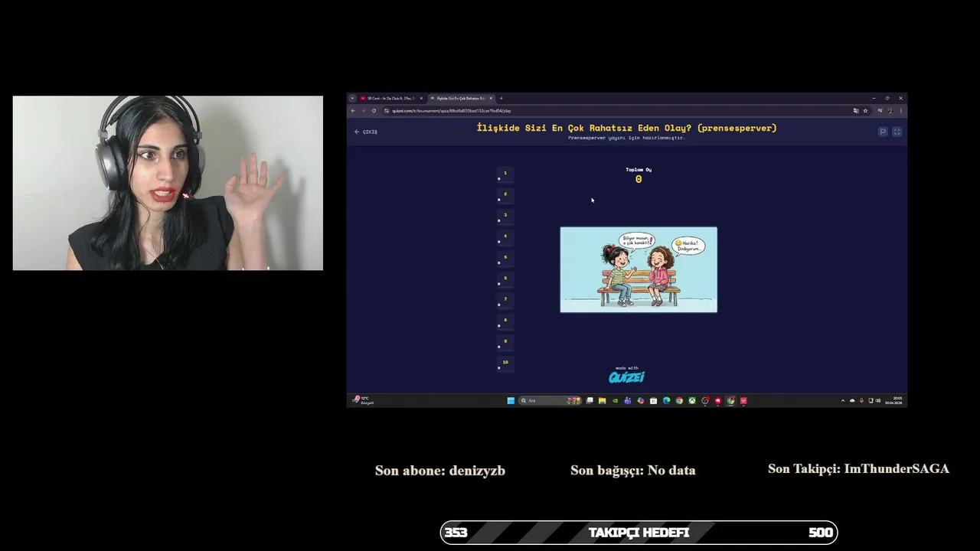Select ranking slot number 4
980x551 pixels.
[x=505, y=237]
